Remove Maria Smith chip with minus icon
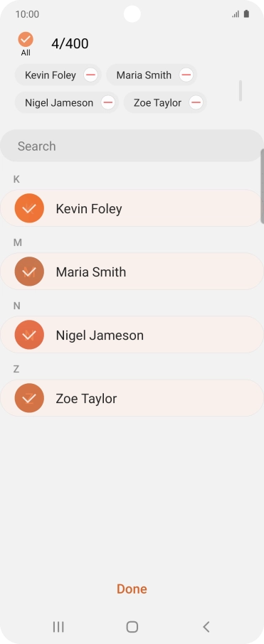 (186, 75)
